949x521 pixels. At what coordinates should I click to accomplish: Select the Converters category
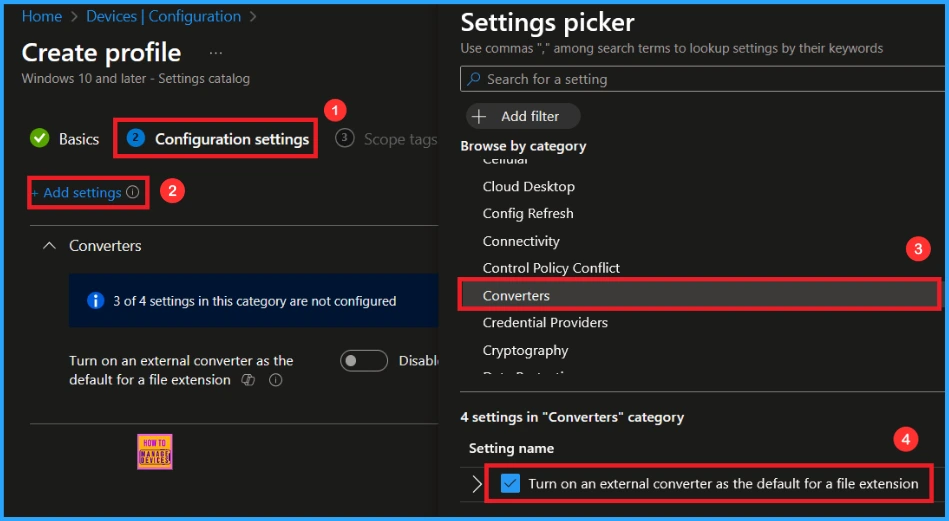(x=700, y=295)
